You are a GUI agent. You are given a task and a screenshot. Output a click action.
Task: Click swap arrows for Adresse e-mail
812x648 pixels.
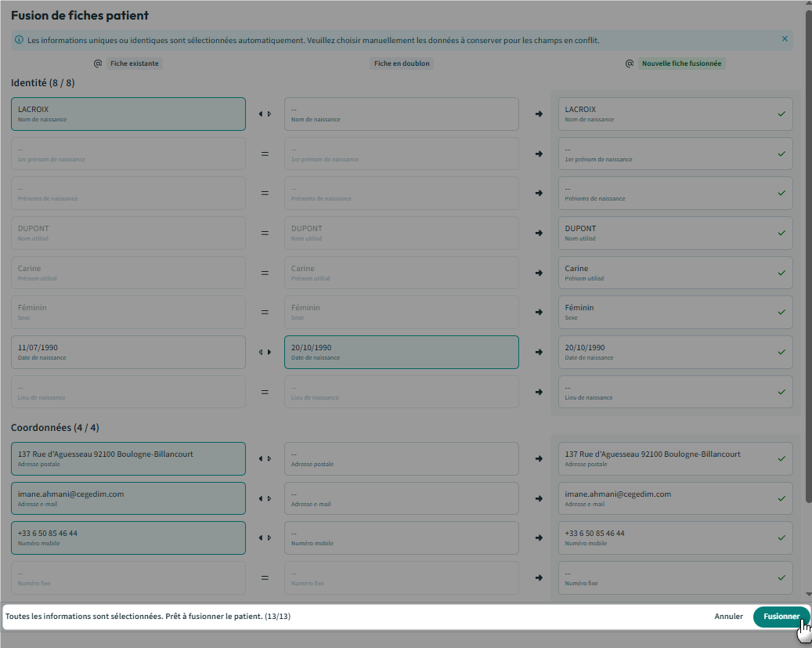click(x=265, y=499)
